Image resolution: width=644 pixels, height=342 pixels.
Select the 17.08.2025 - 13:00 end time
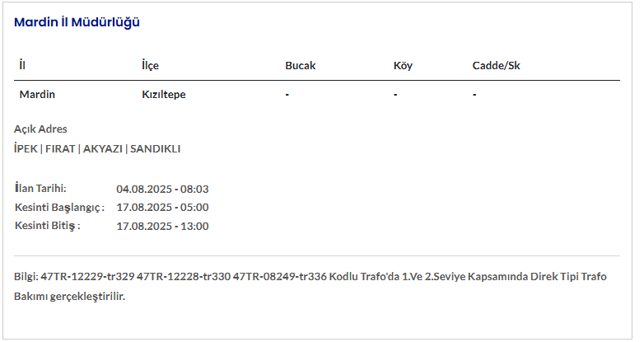pyautogui.click(x=162, y=227)
